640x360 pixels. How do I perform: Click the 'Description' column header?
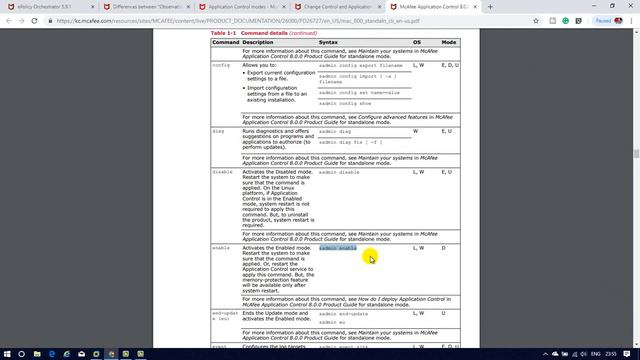pyautogui.click(x=258, y=42)
